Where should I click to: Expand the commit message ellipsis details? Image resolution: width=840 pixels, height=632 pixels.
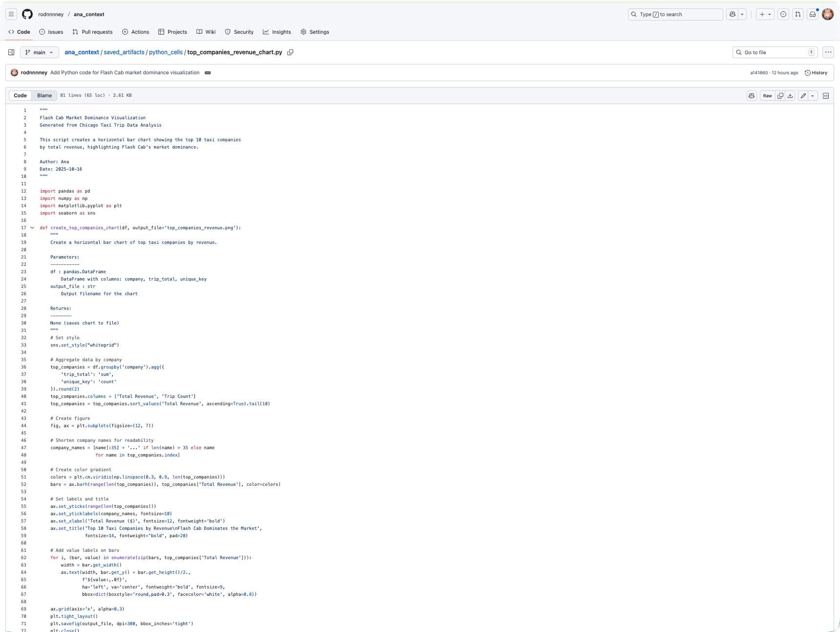208,73
